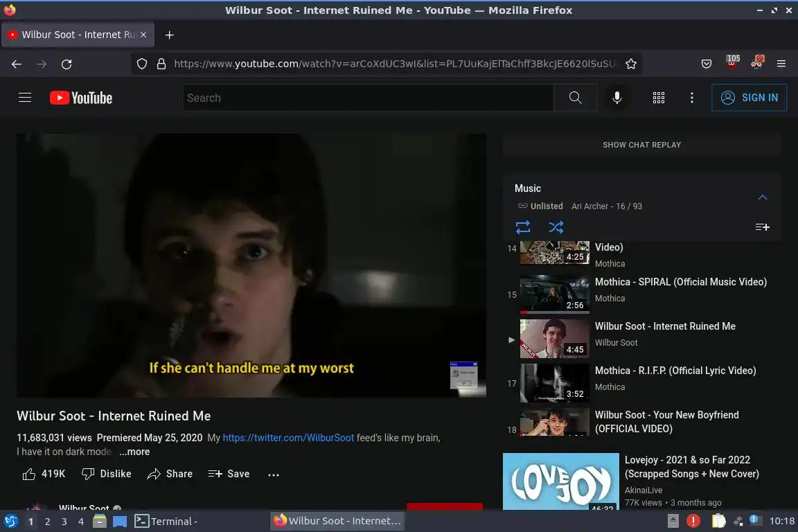Open a new Firefox tab
Screen dimensions: 798x532
click(x=170, y=35)
